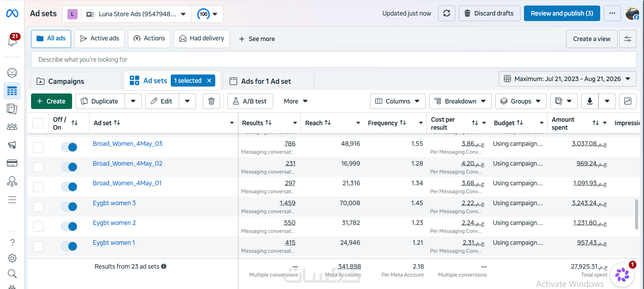The height and width of the screenshot is (289, 644).
Task: Open the Eygbt women 2 ad set link
Action: (x=114, y=223)
